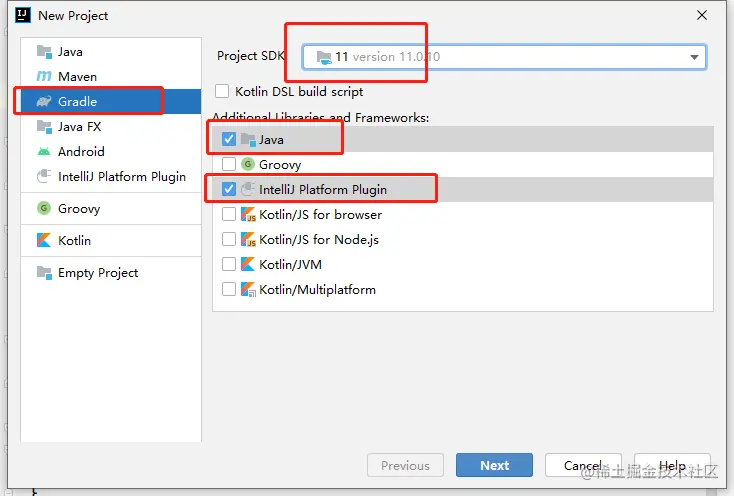
Task: Select Java FX project type
Action: 111,126
